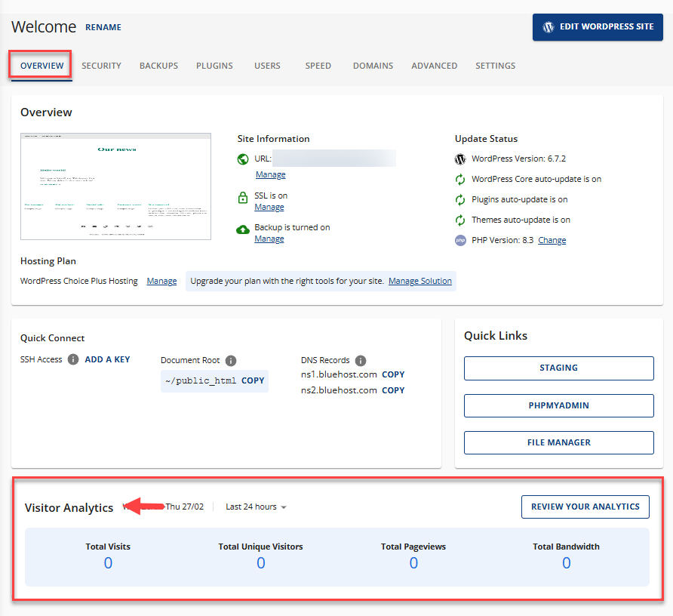Show Document Root info icon

click(x=231, y=360)
